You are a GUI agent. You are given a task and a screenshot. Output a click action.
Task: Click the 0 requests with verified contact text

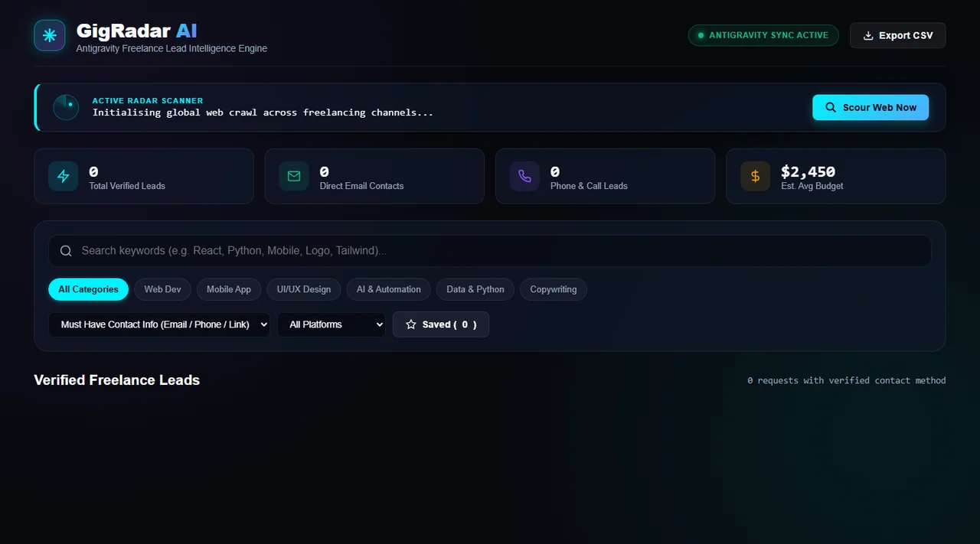[x=847, y=380]
